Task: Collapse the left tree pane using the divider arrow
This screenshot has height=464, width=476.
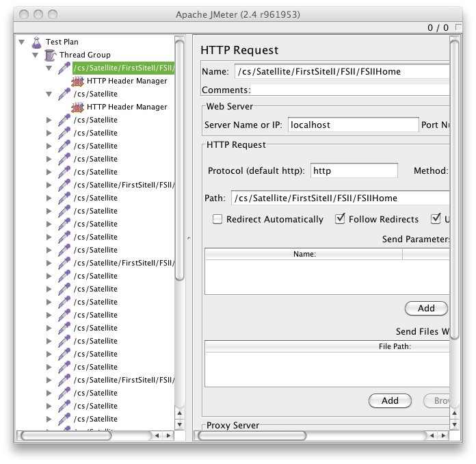Action: pos(189,238)
